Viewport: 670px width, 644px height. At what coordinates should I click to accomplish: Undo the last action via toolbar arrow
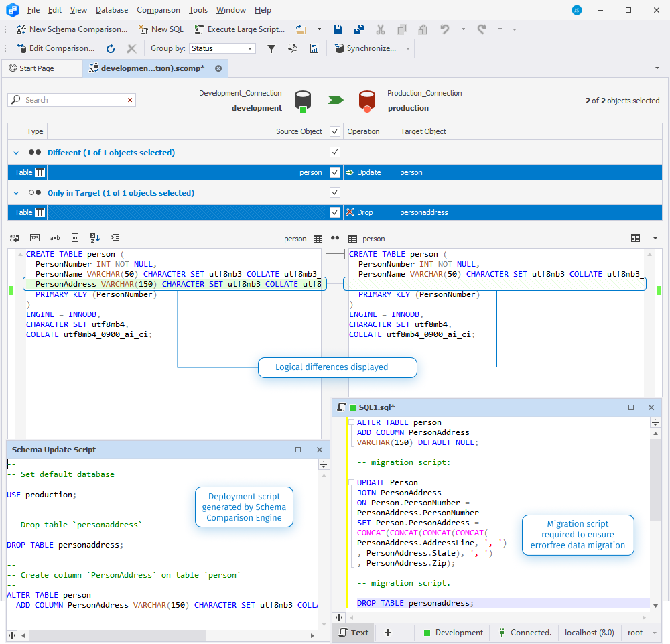[x=445, y=29]
